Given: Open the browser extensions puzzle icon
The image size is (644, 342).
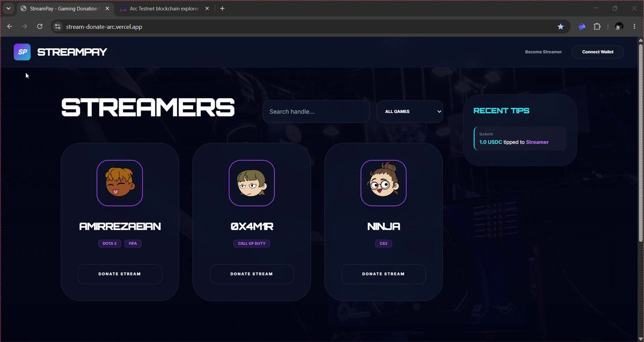Looking at the screenshot, I should [x=597, y=26].
